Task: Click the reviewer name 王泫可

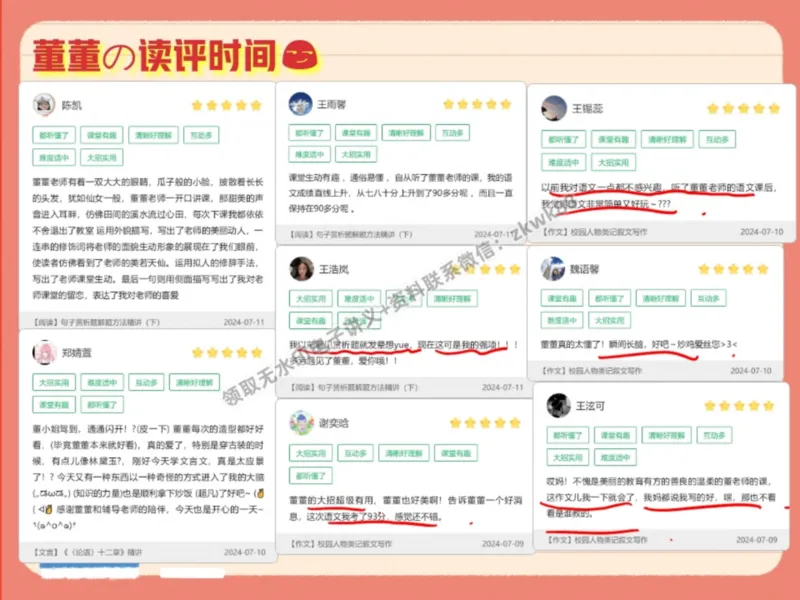Action: 590,406
